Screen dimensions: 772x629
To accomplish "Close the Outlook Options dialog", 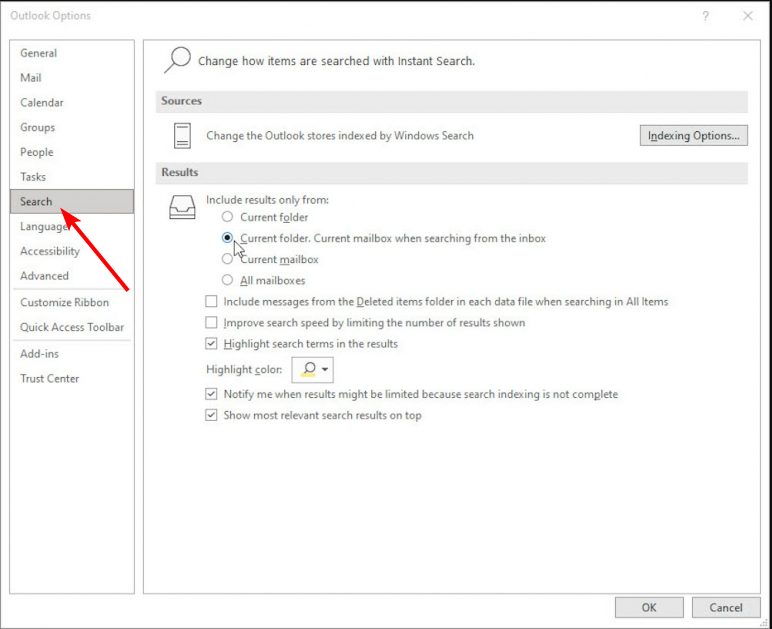I will point(748,16).
